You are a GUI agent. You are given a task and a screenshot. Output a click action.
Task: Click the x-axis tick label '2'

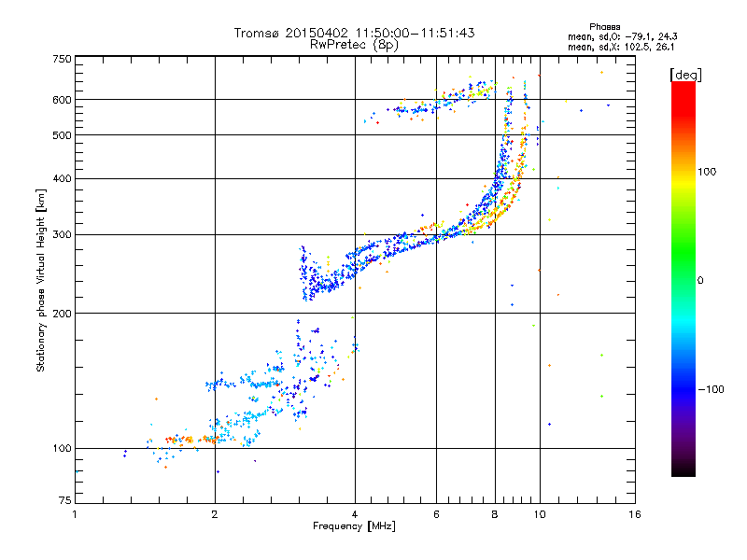(215, 514)
